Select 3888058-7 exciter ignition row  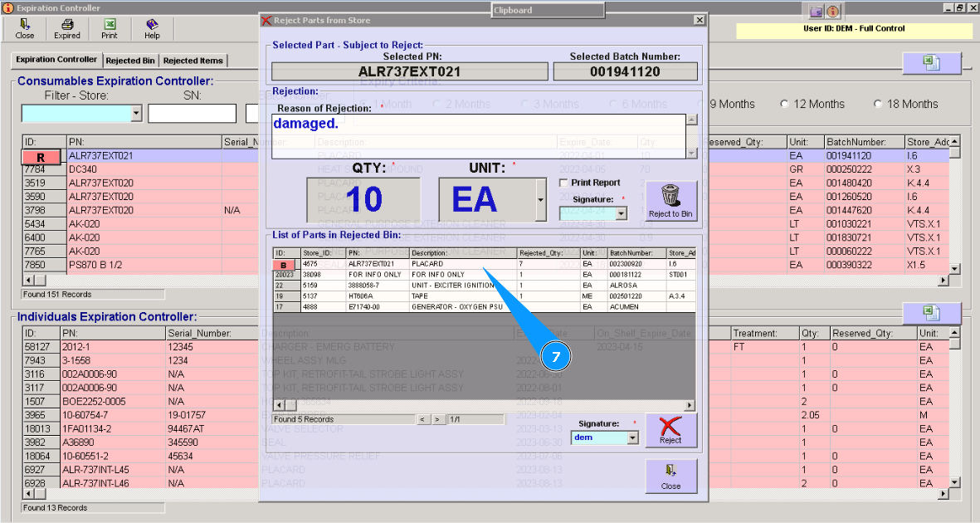point(485,286)
